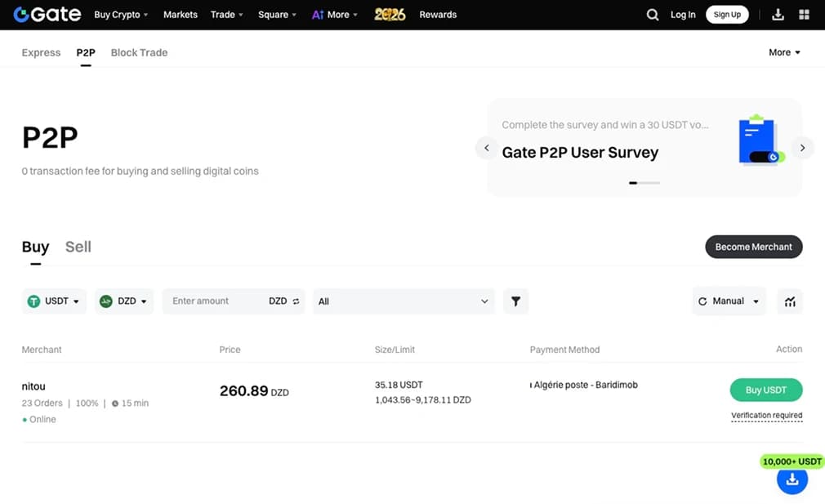Click the Payment Method column header
Image resolution: width=825 pixels, height=504 pixels.
564,350
